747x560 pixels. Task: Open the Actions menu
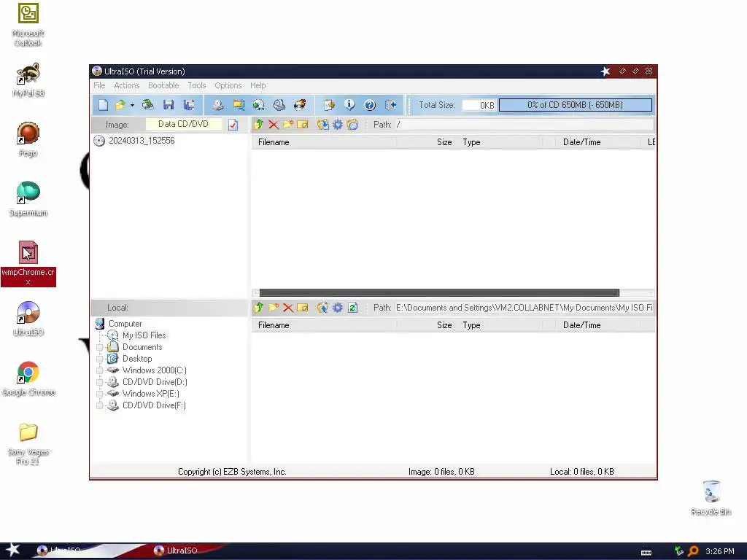[x=127, y=85]
